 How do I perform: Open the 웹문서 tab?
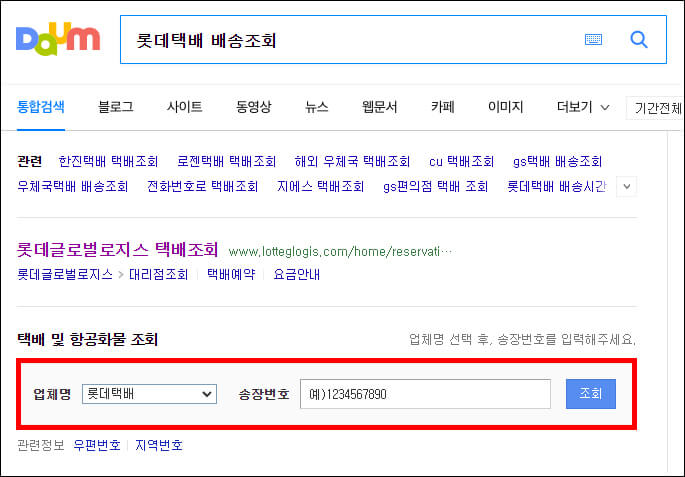point(380,107)
